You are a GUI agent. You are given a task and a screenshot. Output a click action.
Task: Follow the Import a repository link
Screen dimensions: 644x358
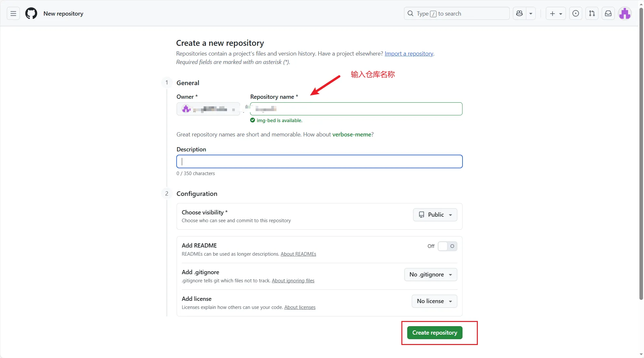pos(409,54)
